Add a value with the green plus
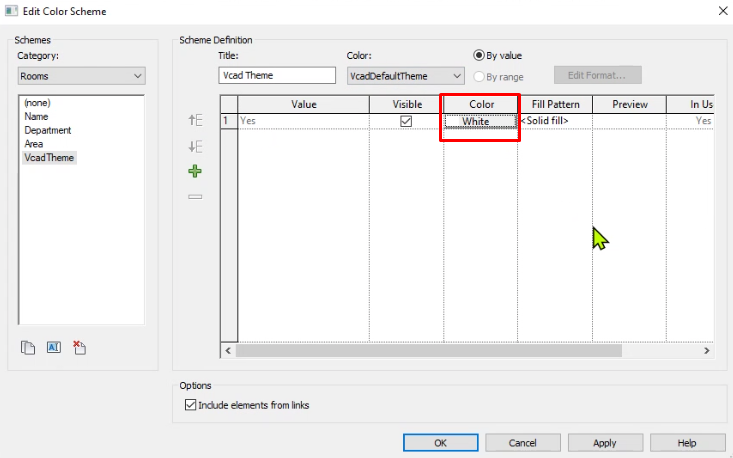Image resolution: width=733 pixels, height=458 pixels. coord(195,172)
